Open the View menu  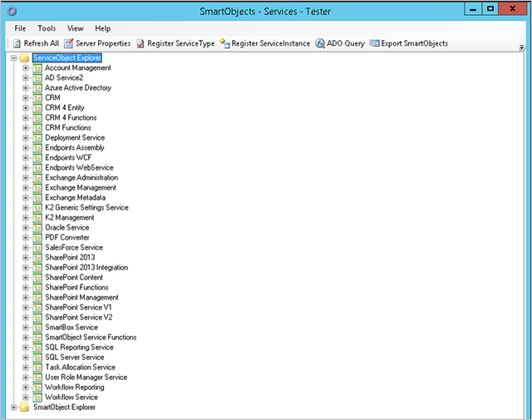tap(76, 28)
